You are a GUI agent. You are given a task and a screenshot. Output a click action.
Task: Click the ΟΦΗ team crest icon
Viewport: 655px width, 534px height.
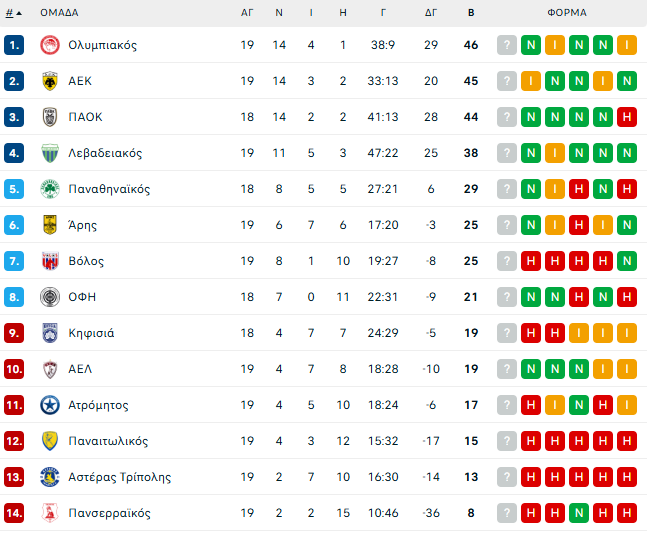point(49,297)
